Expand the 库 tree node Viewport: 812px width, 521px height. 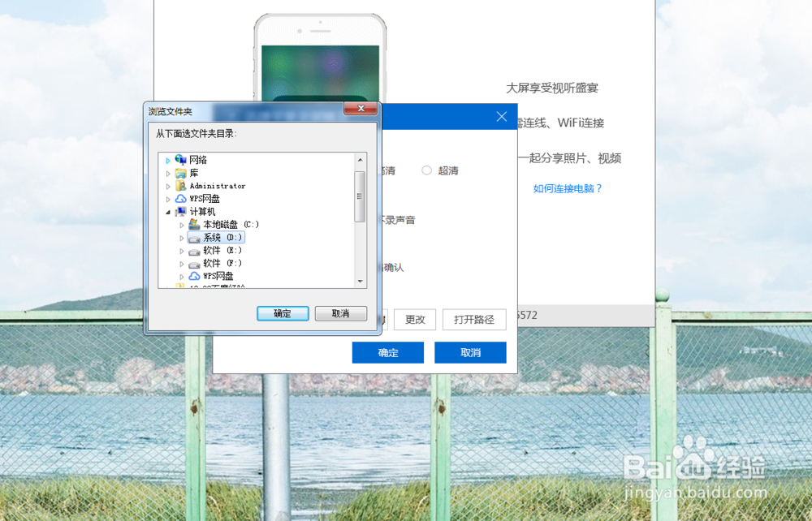tap(168, 174)
